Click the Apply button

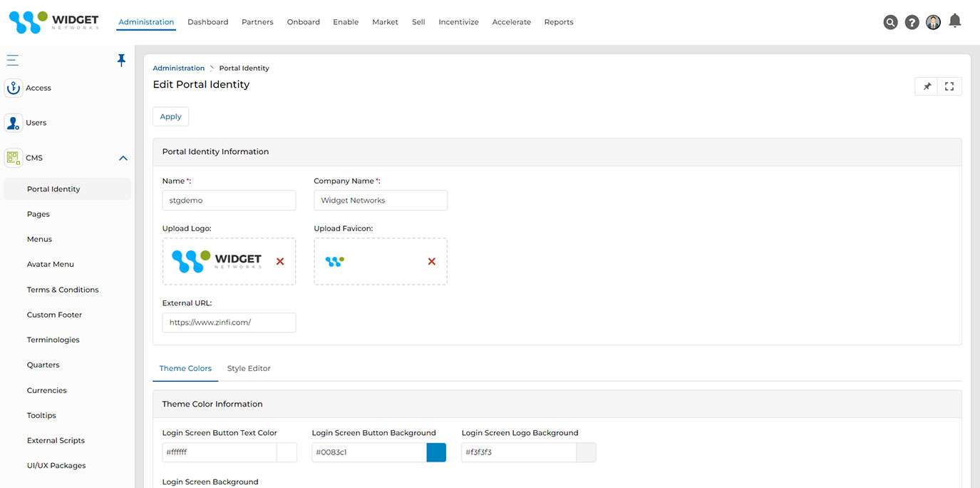(x=170, y=116)
